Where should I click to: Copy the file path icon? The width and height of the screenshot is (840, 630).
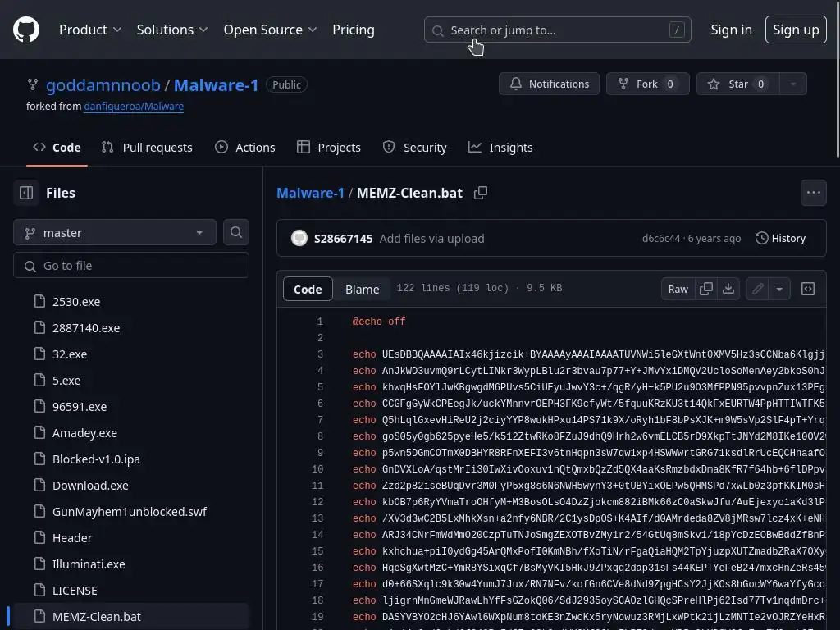[481, 193]
